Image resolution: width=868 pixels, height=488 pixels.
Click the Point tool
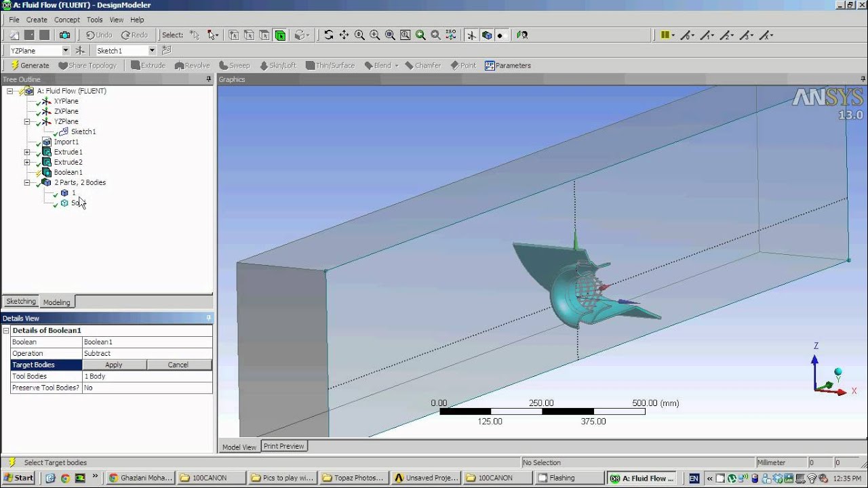(462, 66)
